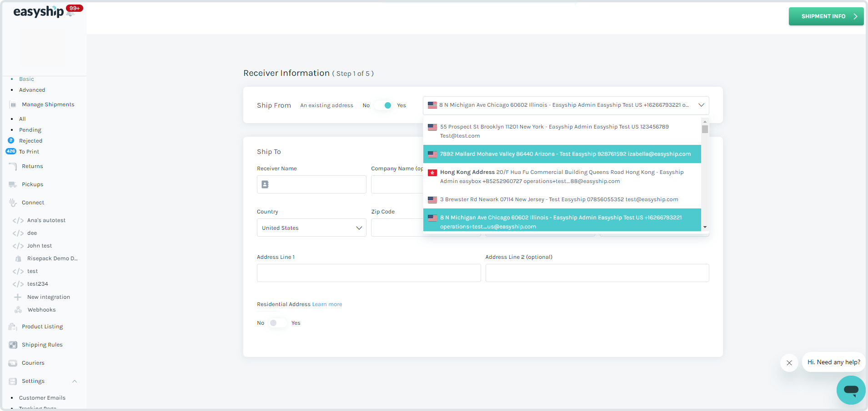
Task: Click the address list scroll up arrow
Action: [705, 121]
